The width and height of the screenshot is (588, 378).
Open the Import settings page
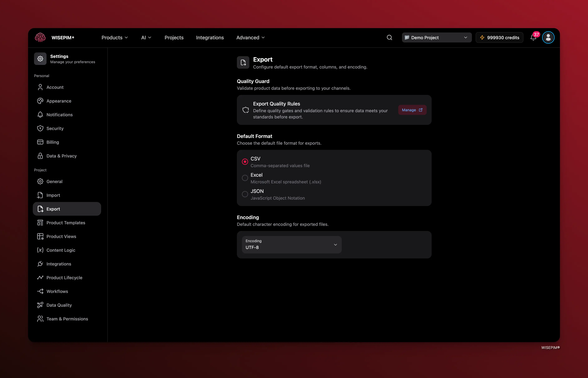tap(53, 195)
